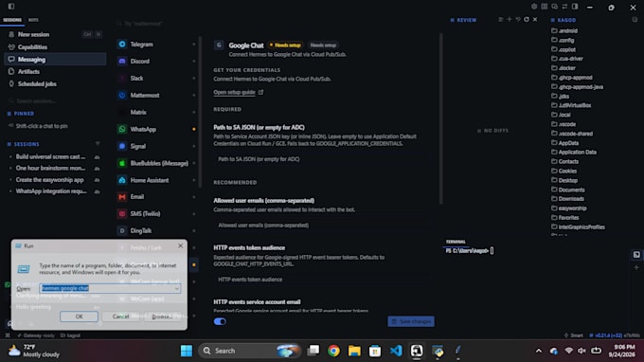Click the filter icon next to SESSIONS header
This screenshot has width=644, height=362.
(x=98, y=144)
